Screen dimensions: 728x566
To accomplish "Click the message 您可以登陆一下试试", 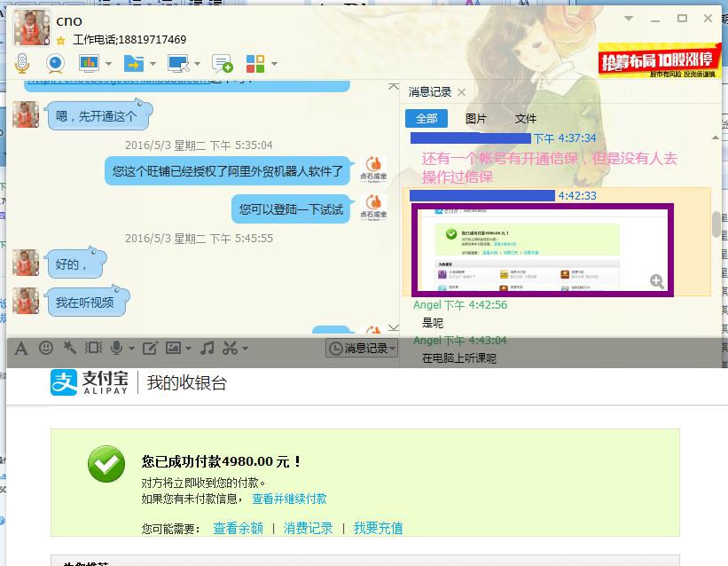I will 291,209.
